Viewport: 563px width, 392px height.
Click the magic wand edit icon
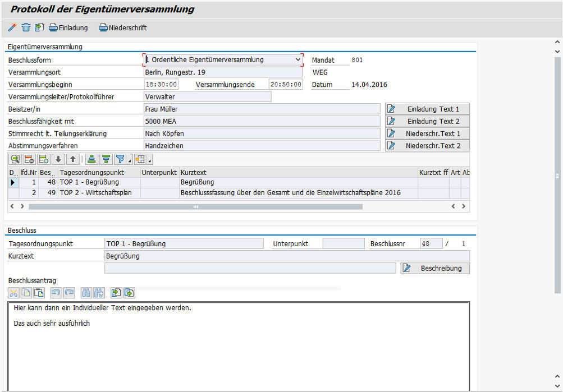tap(12, 27)
